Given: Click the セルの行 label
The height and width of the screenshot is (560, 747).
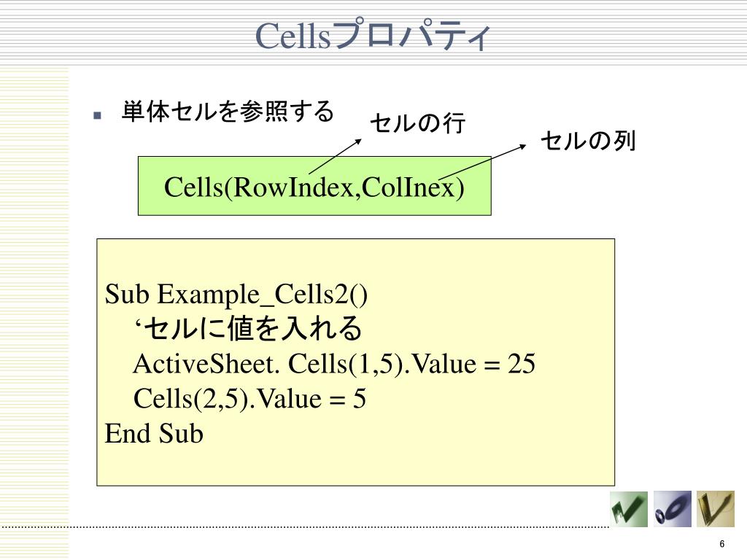Looking at the screenshot, I should 417,122.
